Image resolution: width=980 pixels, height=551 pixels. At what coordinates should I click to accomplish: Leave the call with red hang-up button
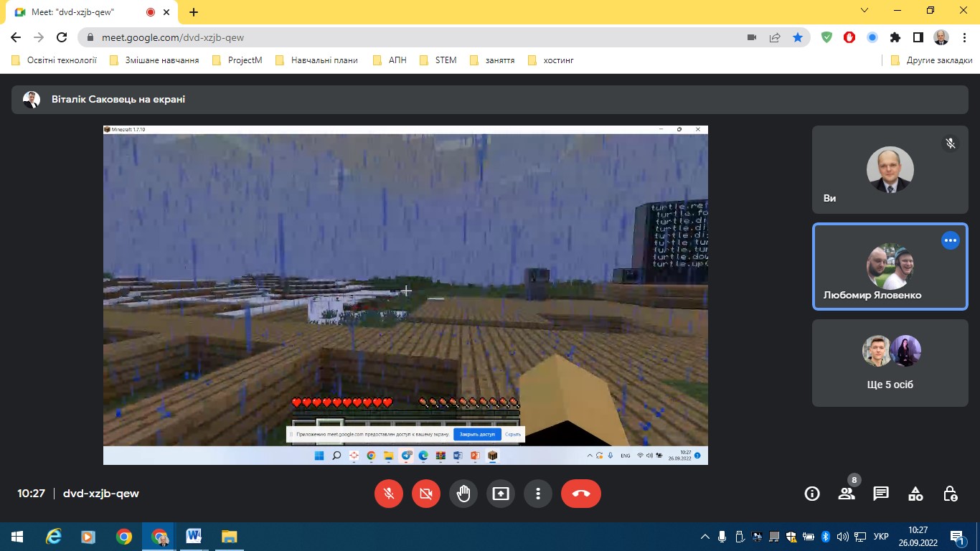pos(581,494)
